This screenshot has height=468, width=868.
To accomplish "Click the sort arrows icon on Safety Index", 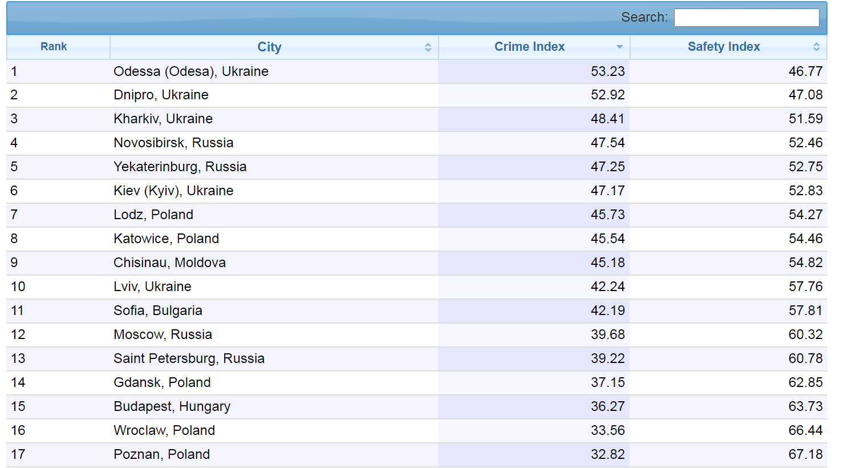I will click(x=816, y=47).
